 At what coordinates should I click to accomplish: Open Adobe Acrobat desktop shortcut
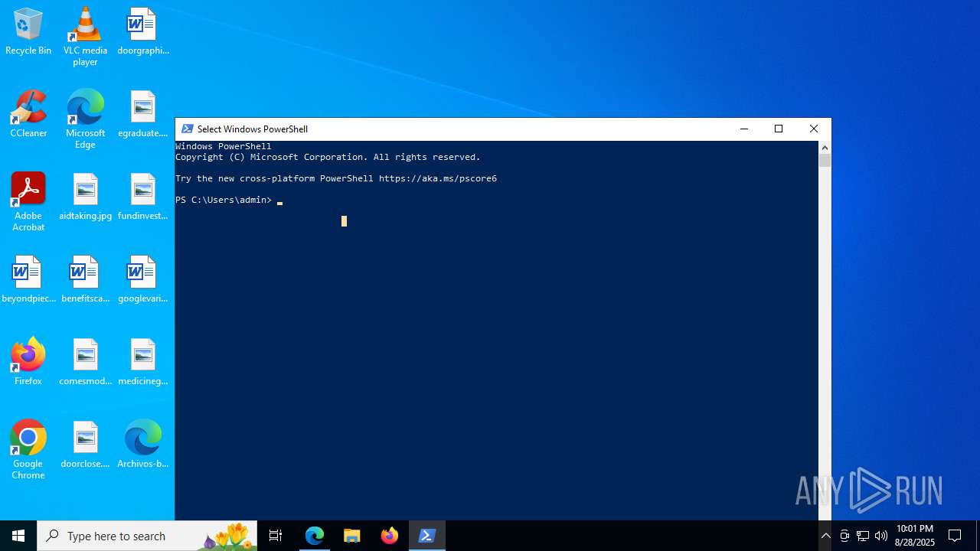pyautogui.click(x=28, y=202)
